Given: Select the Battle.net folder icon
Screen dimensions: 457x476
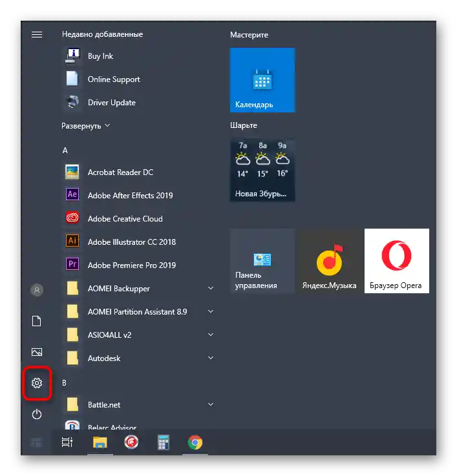Looking at the screenshot, I should (72, 404).
